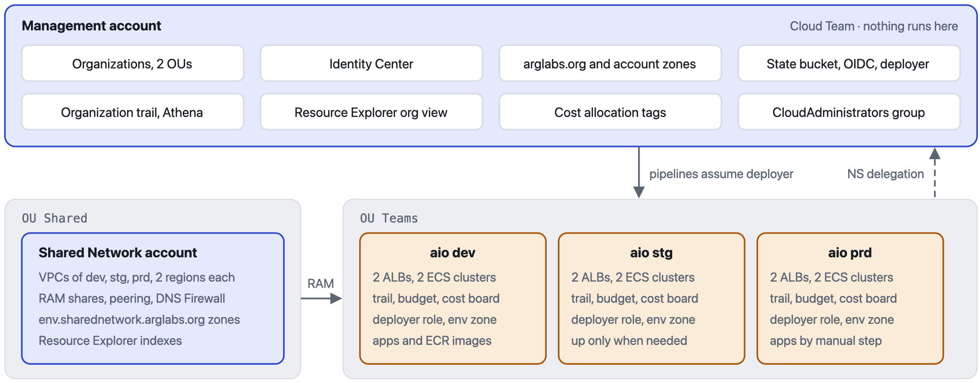
Task: Click "deployer role, env zone" in aio stg
Action: 633,320
